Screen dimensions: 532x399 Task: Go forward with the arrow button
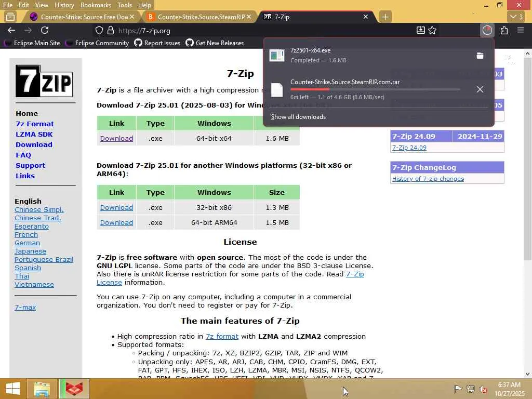(28, 30)
